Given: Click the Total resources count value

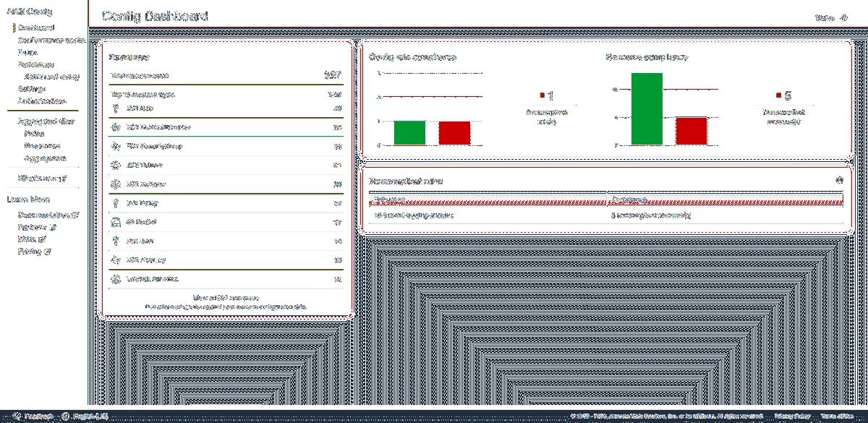Looking at the screenshot, I should (x=333, y=75).
